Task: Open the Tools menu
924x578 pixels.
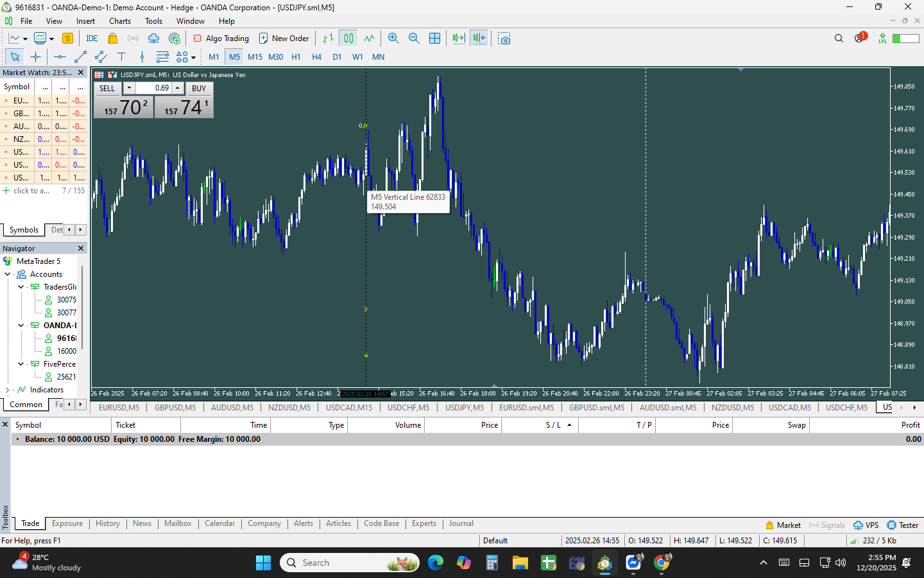Action: click(x=153, y=21)
